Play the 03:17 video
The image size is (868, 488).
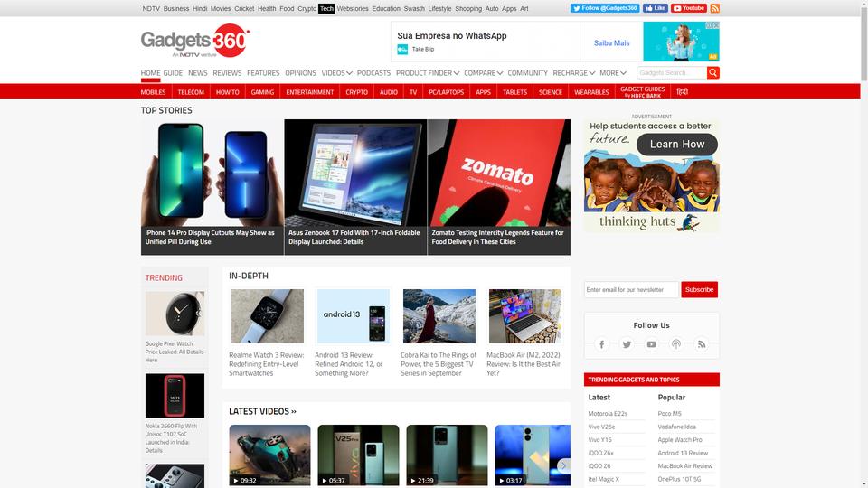point(533,455)
